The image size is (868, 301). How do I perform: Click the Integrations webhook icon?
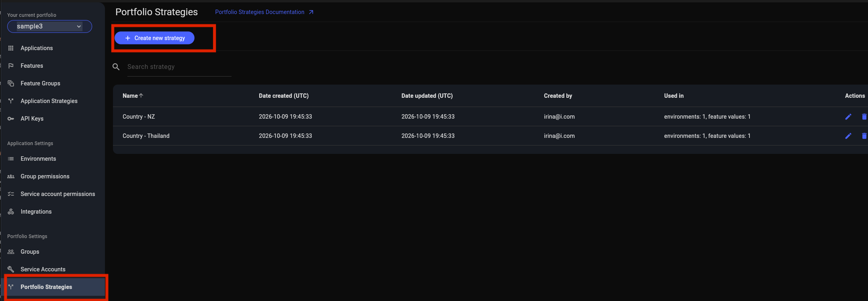pos(11,212)
